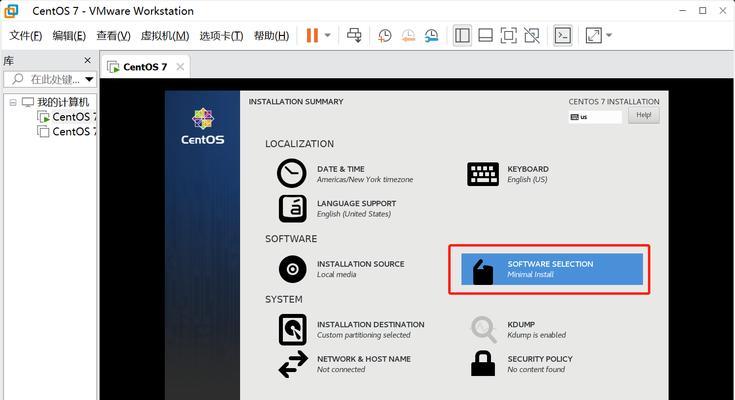The image size is (735, 400).
Task: Open LANGUAGE SUPPORT settings
Action: [356, 208]
